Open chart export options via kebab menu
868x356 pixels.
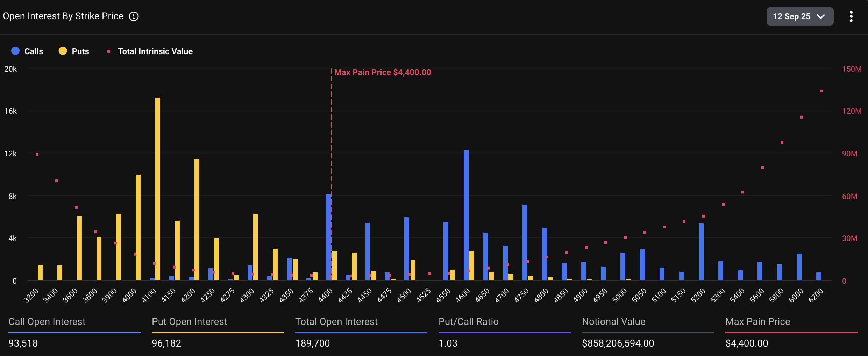point(851,16)
